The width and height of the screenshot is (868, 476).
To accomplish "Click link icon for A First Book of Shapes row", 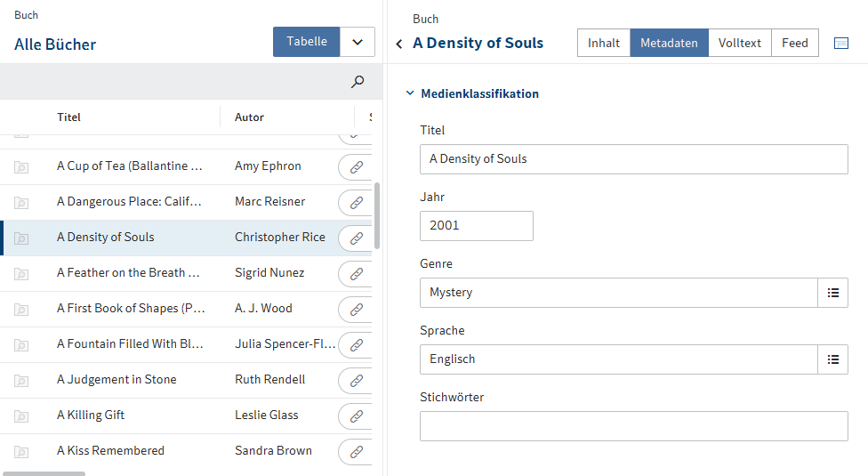I will [x=356, y=310].
